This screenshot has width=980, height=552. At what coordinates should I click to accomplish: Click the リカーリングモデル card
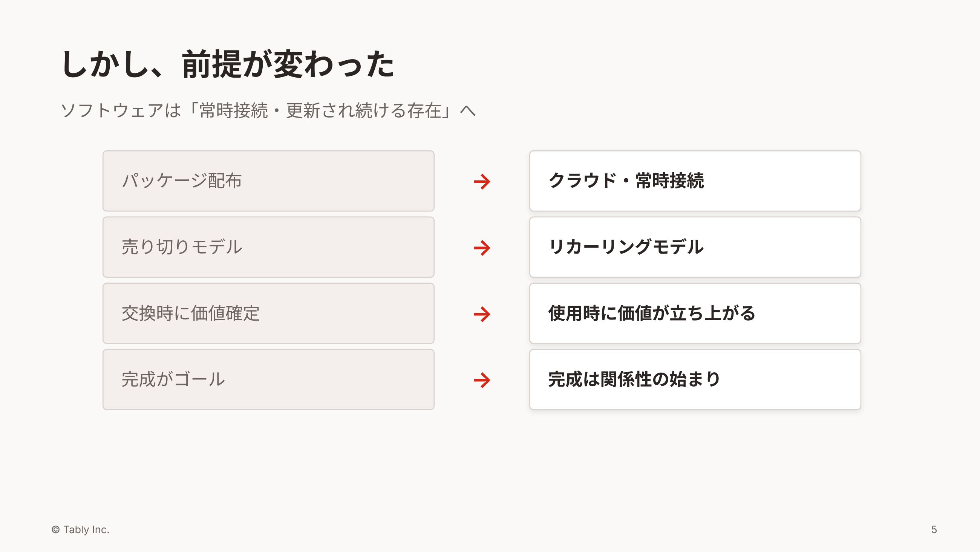coord(695,247)
